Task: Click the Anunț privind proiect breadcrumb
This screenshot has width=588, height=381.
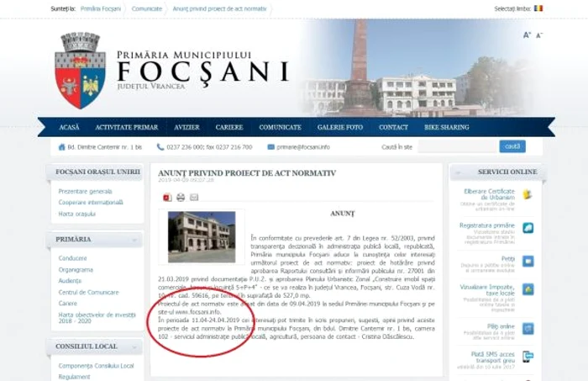Action: pos(219,8)
